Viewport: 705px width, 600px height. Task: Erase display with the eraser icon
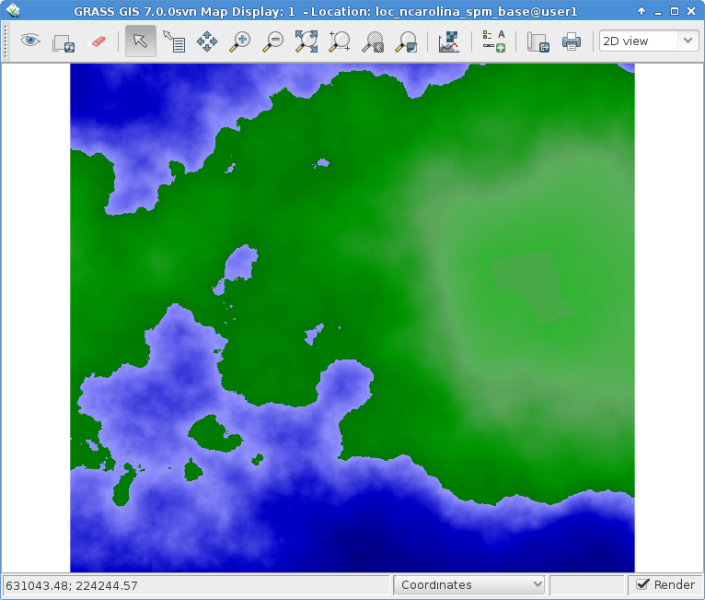point(97,41)
